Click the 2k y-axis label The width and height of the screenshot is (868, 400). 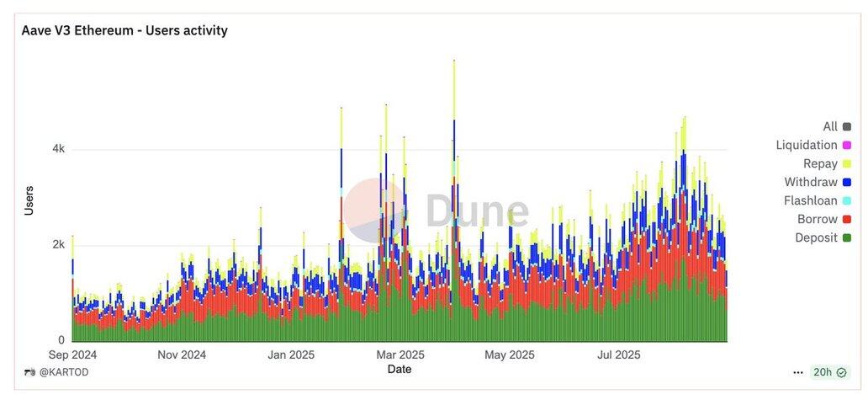point(59,245)
